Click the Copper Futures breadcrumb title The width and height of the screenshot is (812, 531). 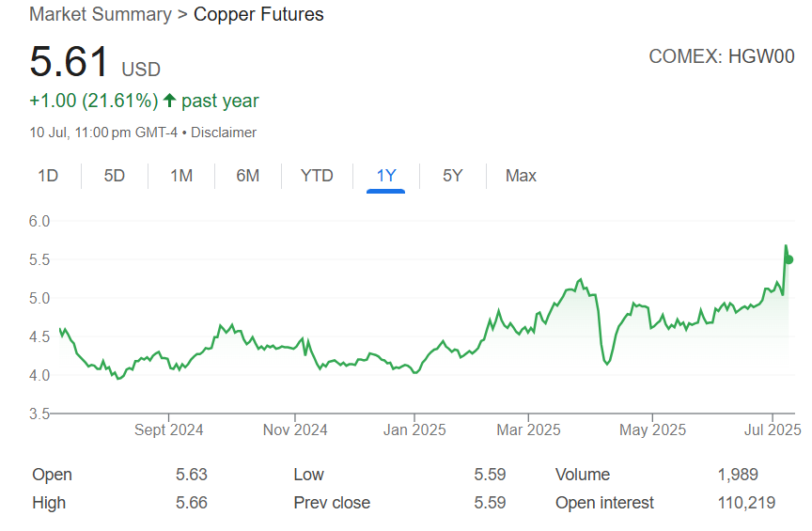coord(258,14)
